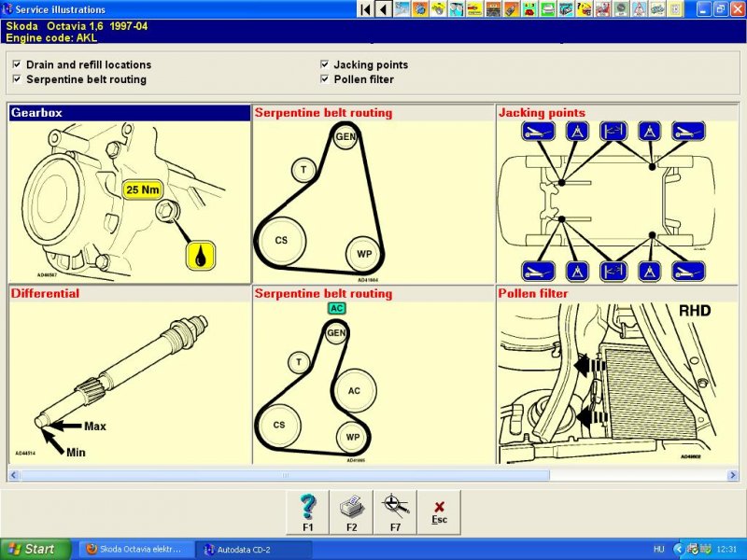The image size is (747, 560).
Task: Click the vehicle lift icon below the chassis
Action: tap(613, 272)
